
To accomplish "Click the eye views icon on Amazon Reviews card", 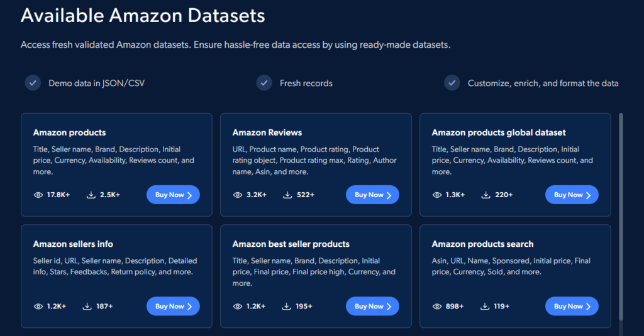I will coord(238,195).
